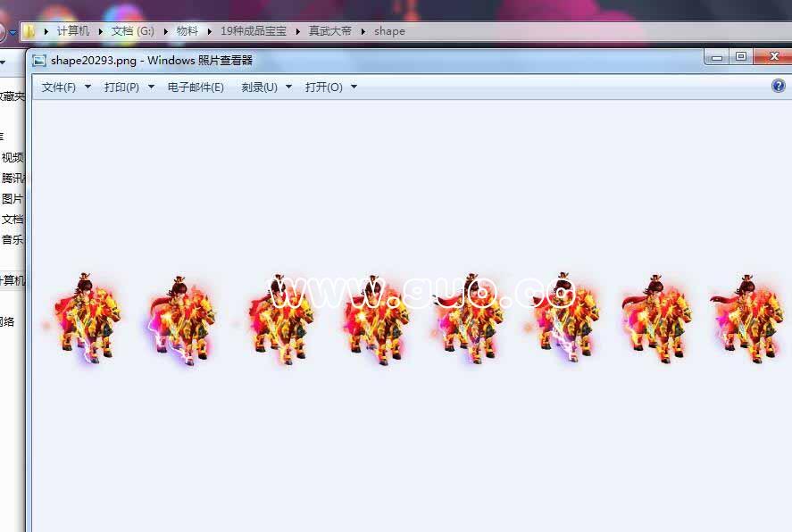Image resolution: width=792 pixels, height=532 pixels.
Task: Select 真武大帝 in the address path
Action: (x=329, y=31)
